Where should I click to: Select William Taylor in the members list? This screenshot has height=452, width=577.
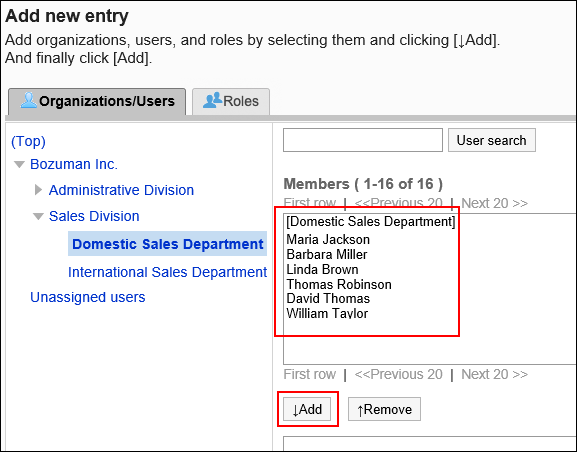click(327, 313)
